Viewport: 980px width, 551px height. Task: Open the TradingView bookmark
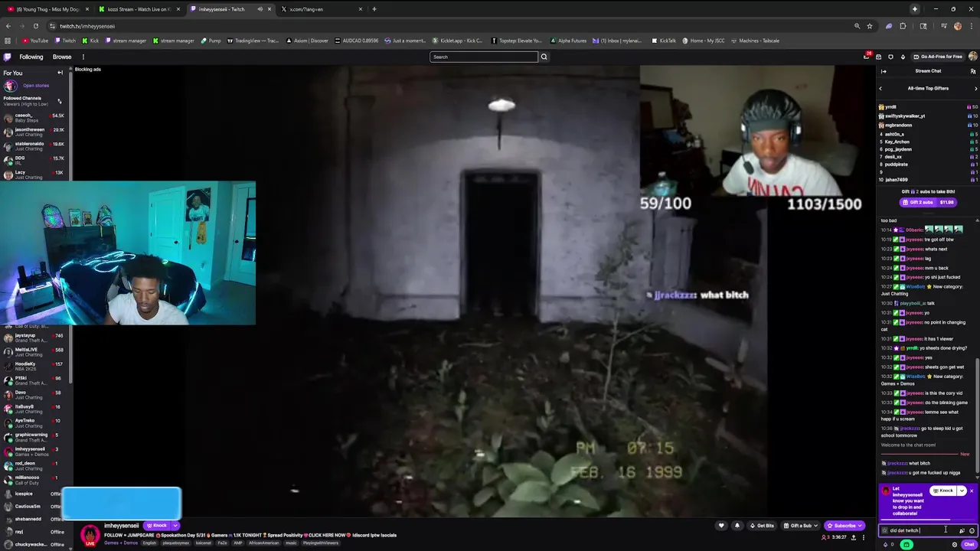(253, 41)
